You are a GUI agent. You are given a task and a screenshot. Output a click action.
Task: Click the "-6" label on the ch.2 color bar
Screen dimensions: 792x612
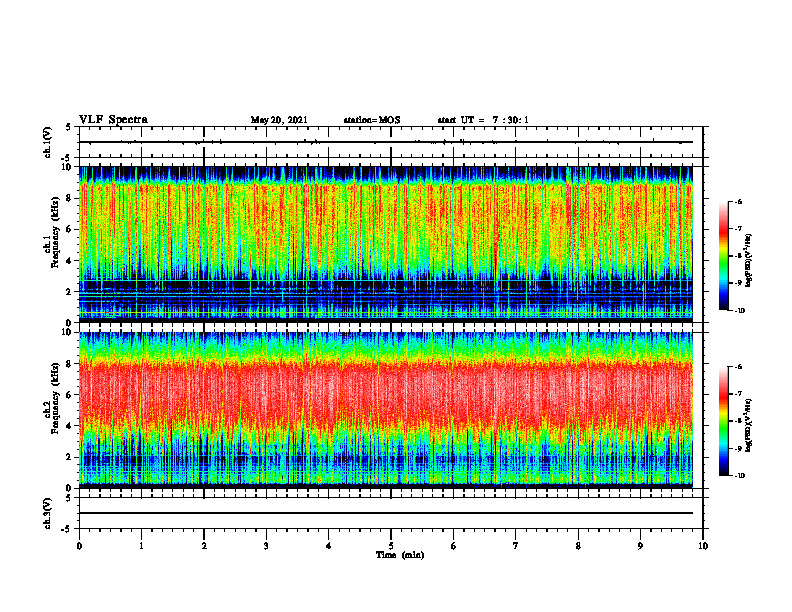click(x=738, y=367)
